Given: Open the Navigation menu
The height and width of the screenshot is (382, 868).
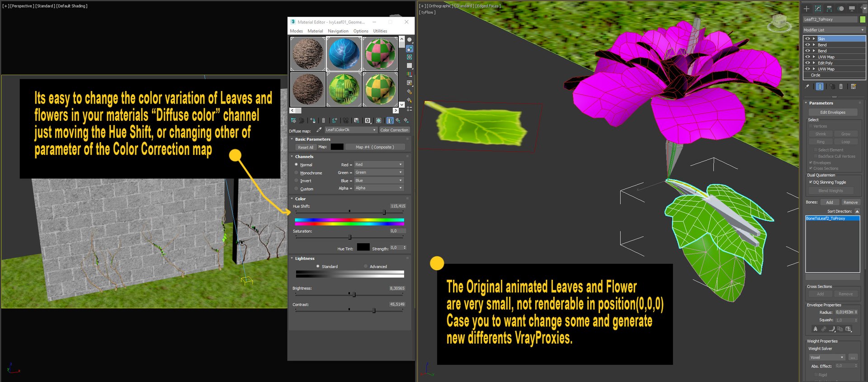Looking at the screenshot, I should click(338, 31).
